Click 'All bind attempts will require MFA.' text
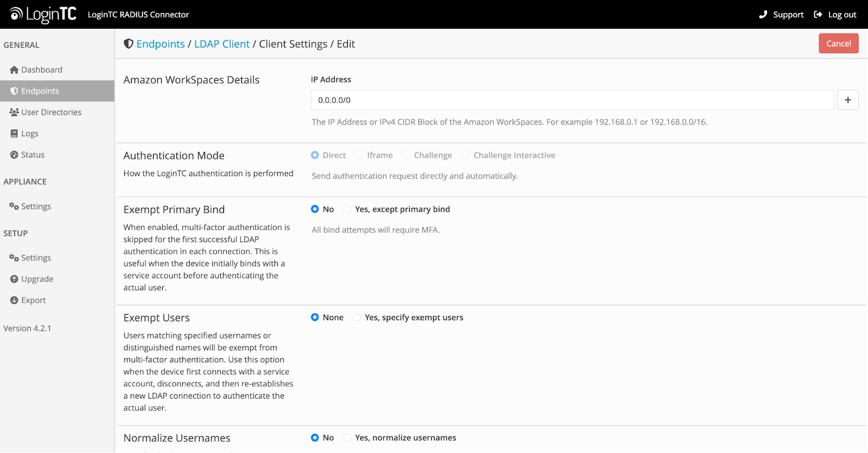 click(x=375, y=230)
